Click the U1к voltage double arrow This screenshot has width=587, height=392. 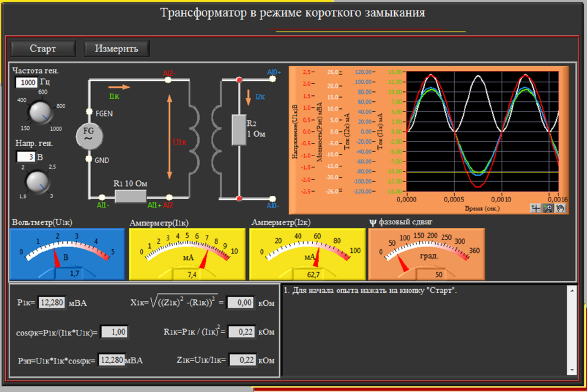coord(170,137)
